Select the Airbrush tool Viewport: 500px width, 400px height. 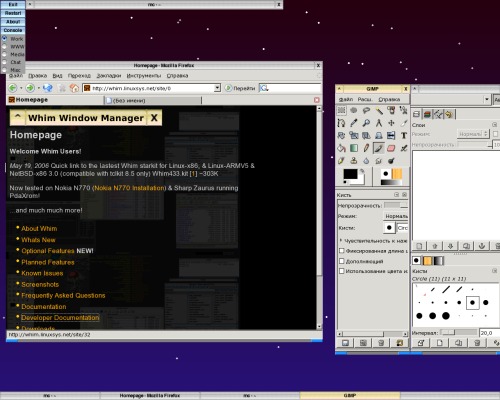coord(404,148)
